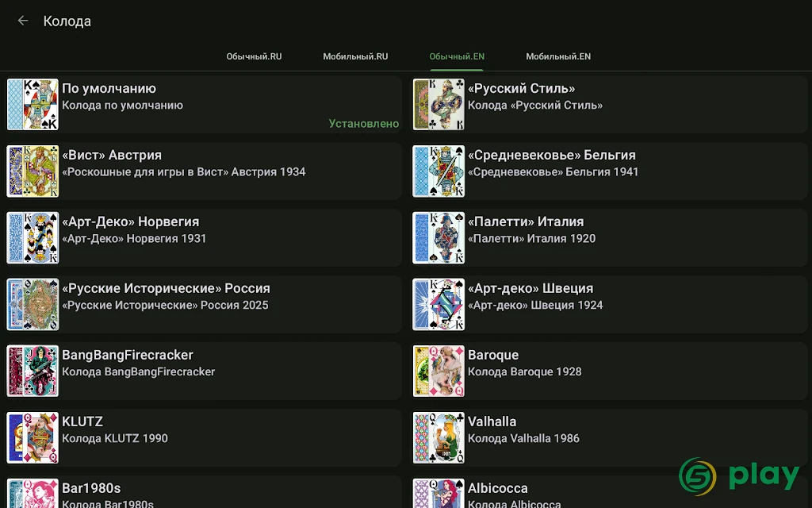Select the «Палетти» Италия card thumbnail
This screenshot has width=812, height=508.
[x=439, y=237]
